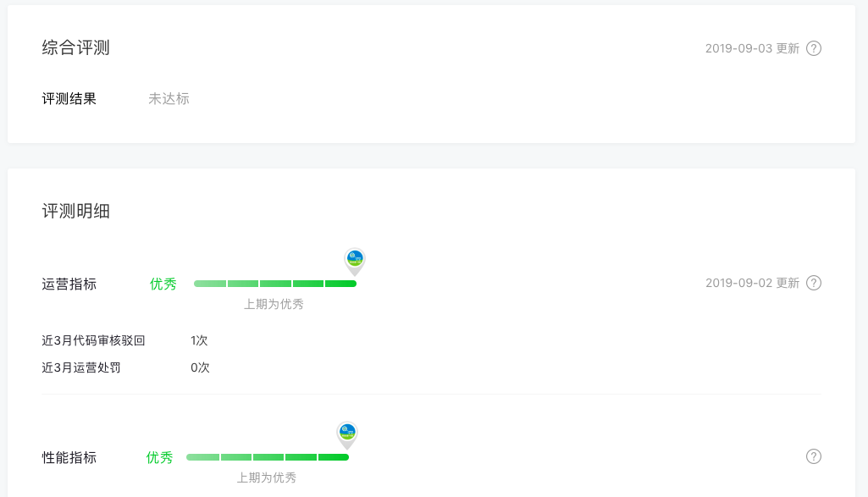
Task: Click the 运营指标 green progress bar
Action: (275, 284)
